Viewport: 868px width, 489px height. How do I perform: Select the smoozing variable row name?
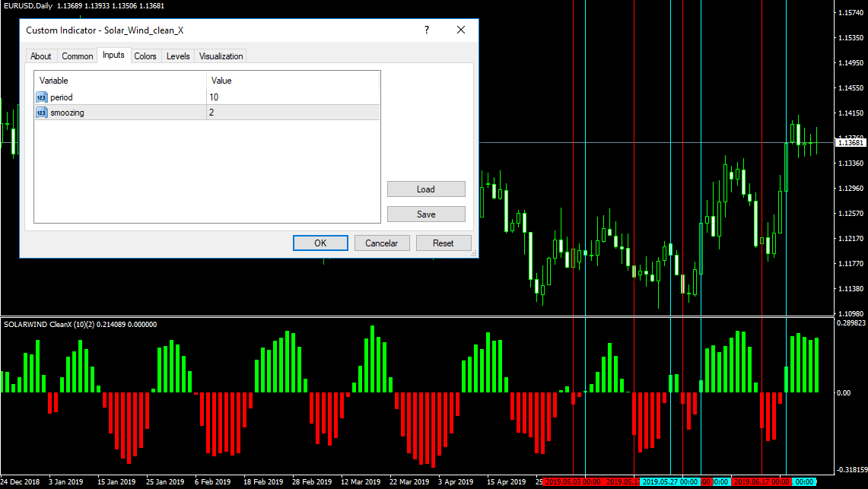[x=67, y=113]
